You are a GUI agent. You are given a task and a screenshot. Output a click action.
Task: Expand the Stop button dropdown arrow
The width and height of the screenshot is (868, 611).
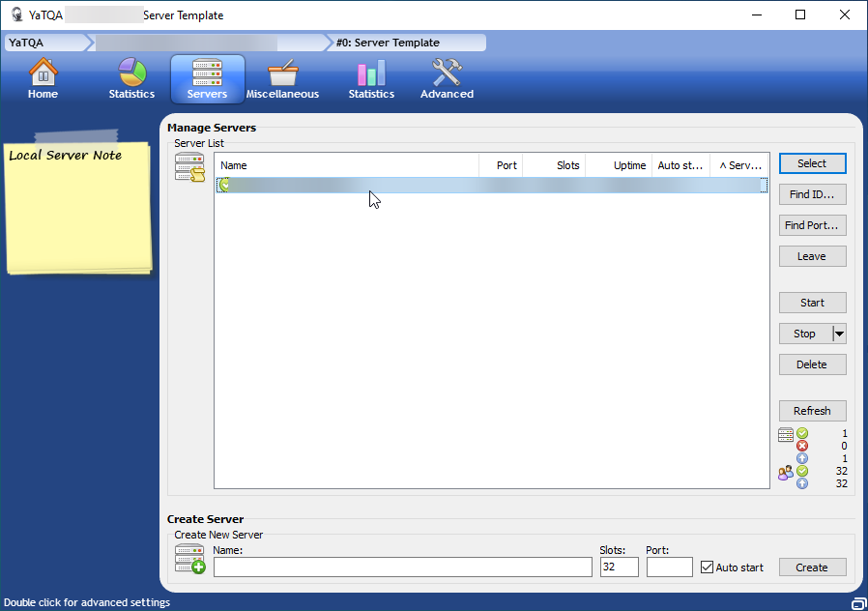point(839,334)
